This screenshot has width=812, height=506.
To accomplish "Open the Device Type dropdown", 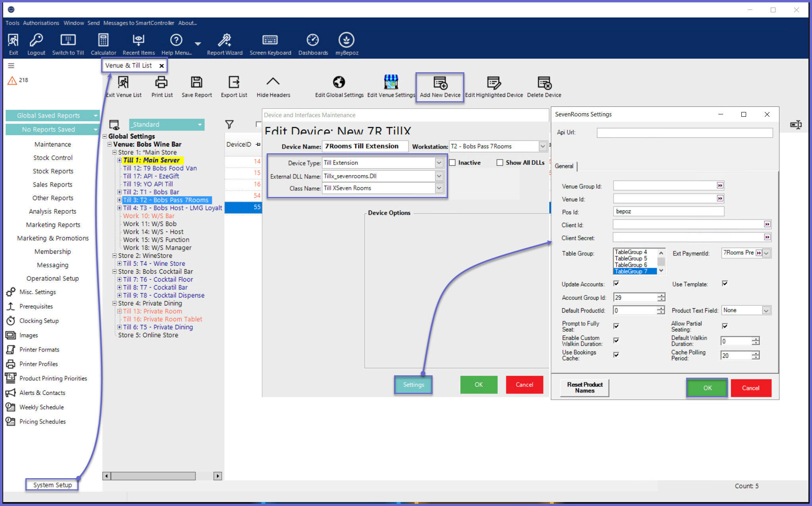I will point(439,162).
